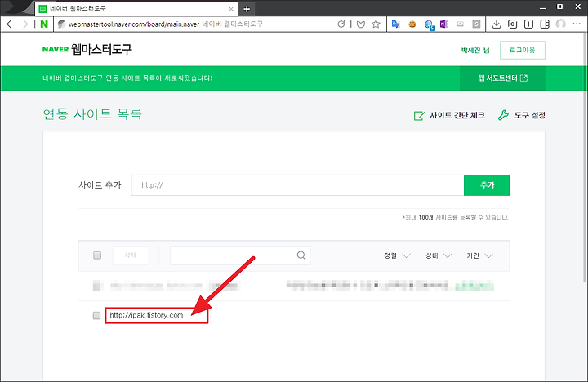Image resolution: width=588 pixels, height=382 pixels.
Task: Click the 로그아웃 button
Action: tap(523, 50)
